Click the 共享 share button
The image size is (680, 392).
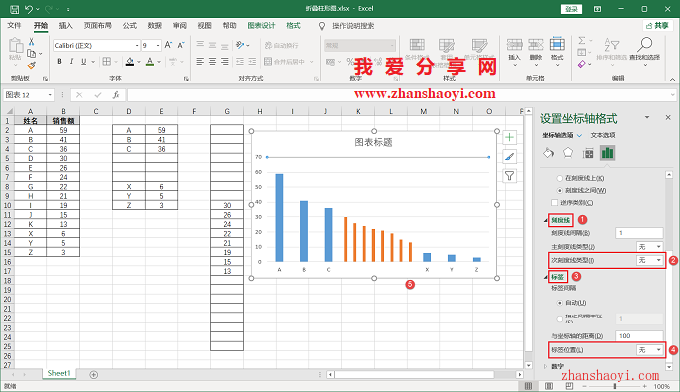(x=657, y=26)
